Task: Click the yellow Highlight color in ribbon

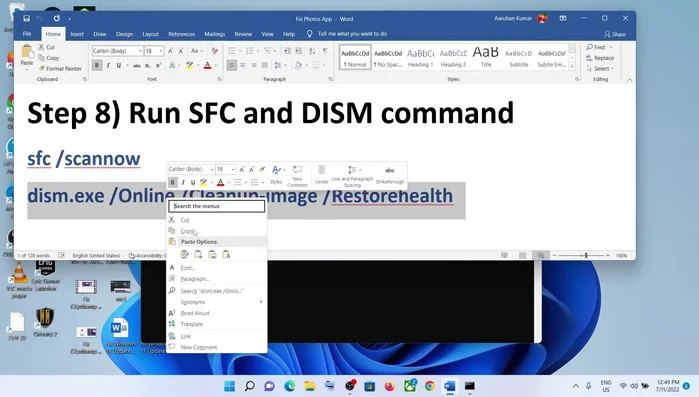Action: point(190,65)
